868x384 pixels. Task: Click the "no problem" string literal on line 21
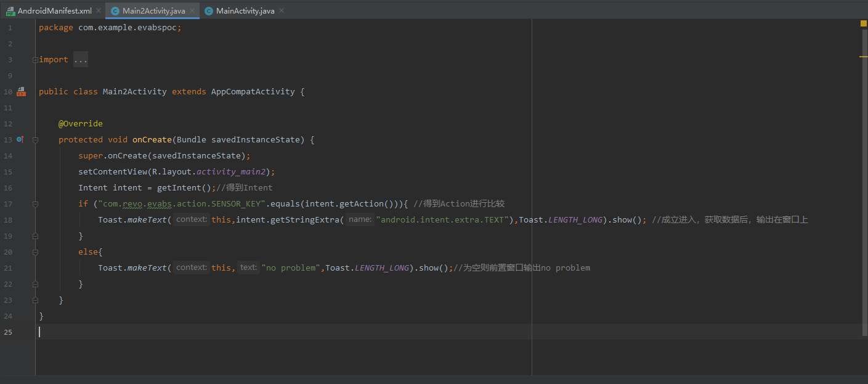click(x=291, y=268)
